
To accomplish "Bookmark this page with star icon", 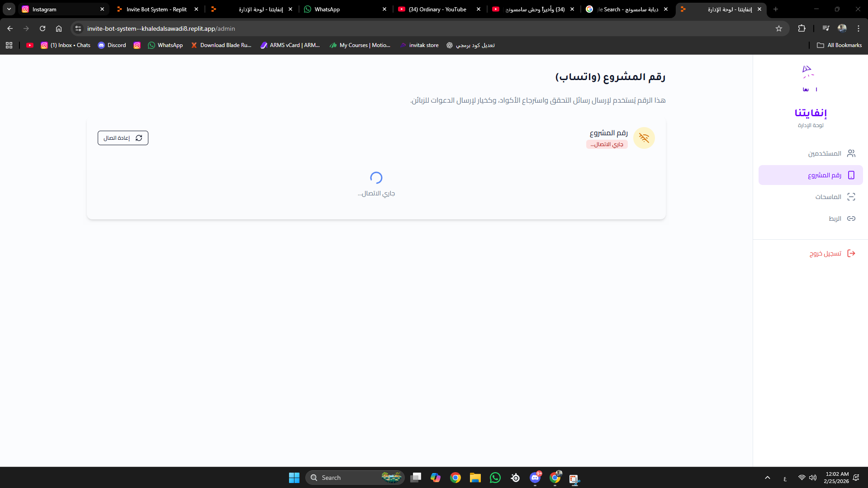I will click(x=779, y=28).
